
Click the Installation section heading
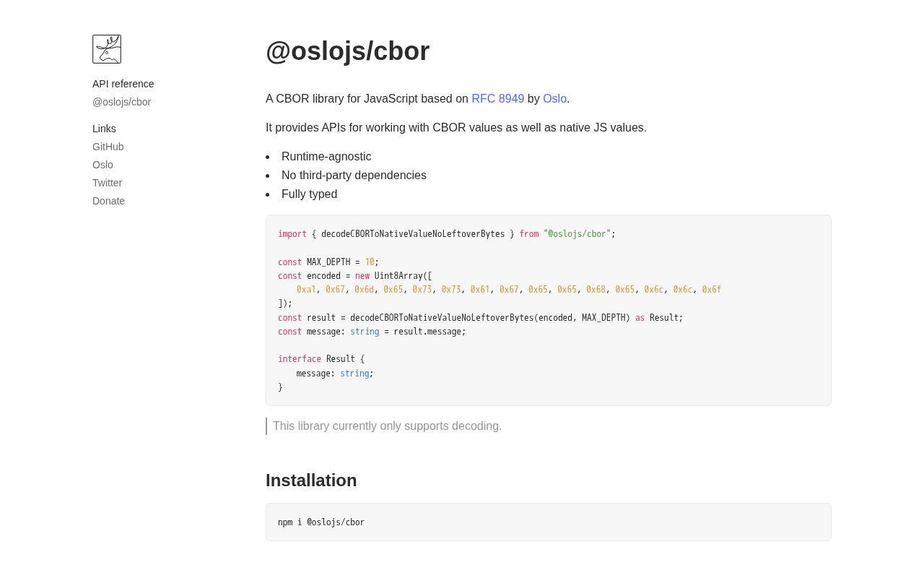click(311, 480)
